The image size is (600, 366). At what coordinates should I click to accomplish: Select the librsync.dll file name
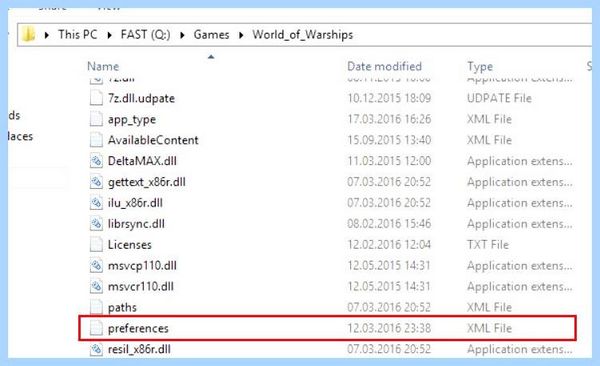[136, 224]
